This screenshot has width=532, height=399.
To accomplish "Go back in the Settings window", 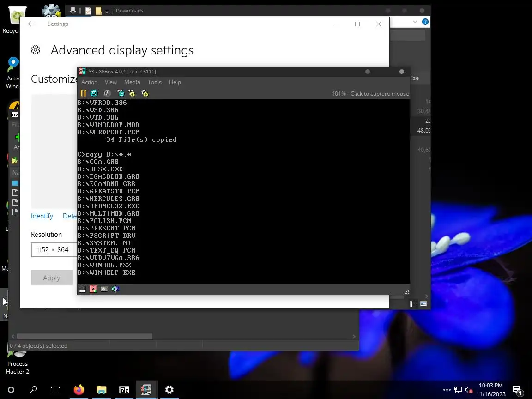I will point(31,24).
